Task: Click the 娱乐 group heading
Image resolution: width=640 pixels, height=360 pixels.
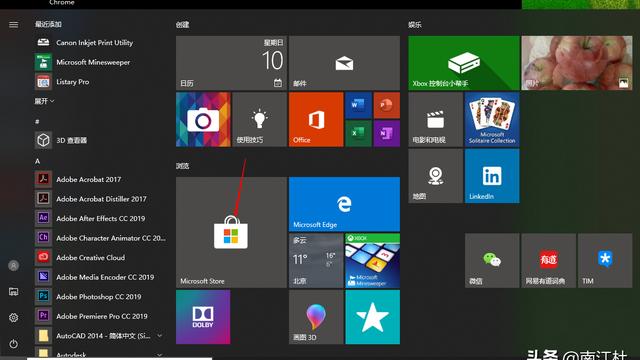Action: [415, 25]
